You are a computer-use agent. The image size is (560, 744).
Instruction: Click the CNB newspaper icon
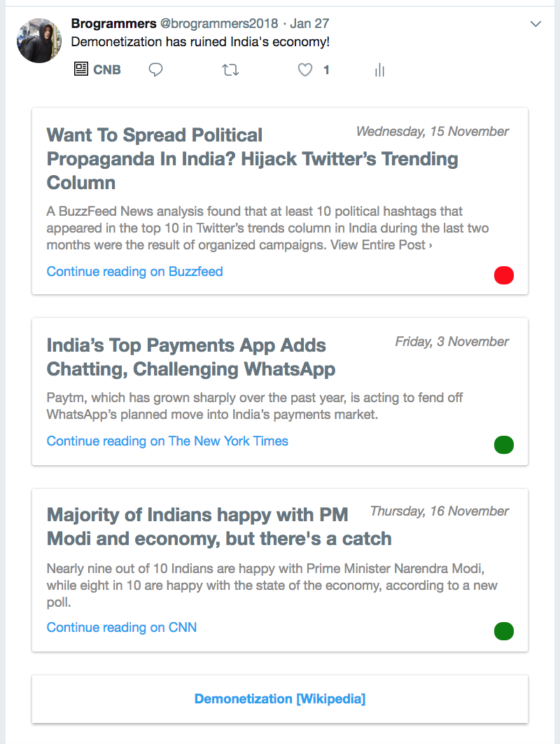click(x=81, y=69)
